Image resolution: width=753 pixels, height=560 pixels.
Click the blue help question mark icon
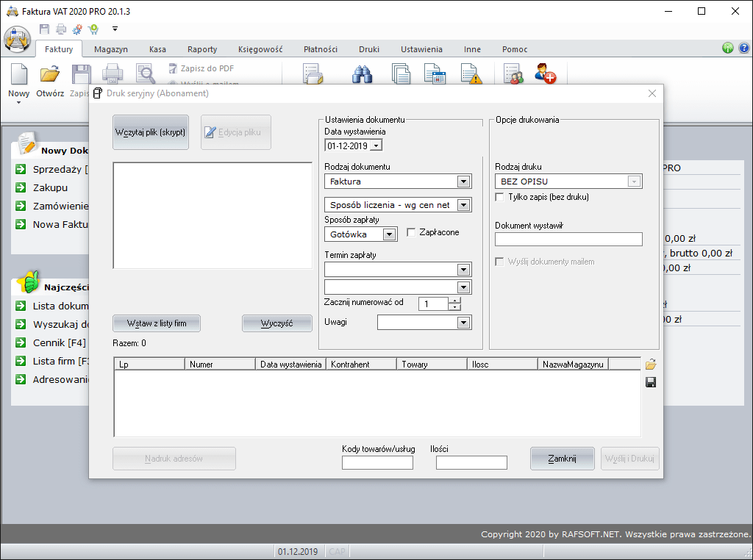pos(744,48)
